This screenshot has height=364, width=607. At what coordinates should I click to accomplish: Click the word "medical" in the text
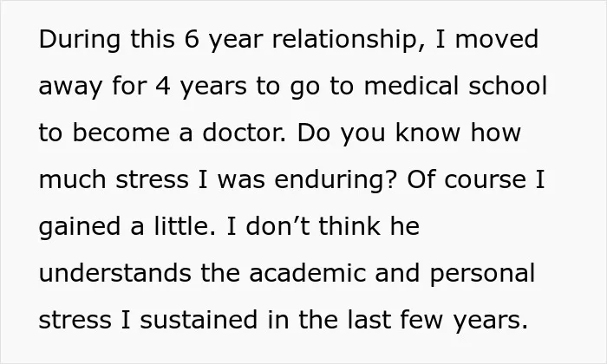click(x=412, y=85)
